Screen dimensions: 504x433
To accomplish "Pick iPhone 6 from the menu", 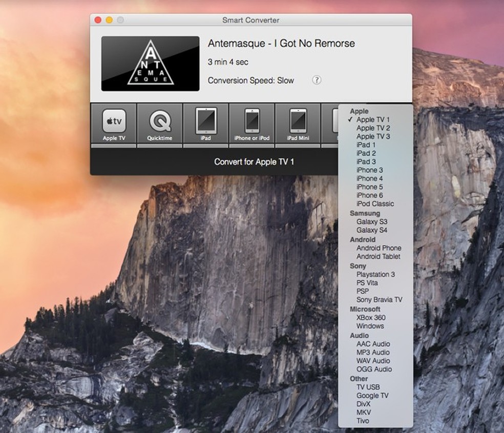I will (x=375, y=195).
